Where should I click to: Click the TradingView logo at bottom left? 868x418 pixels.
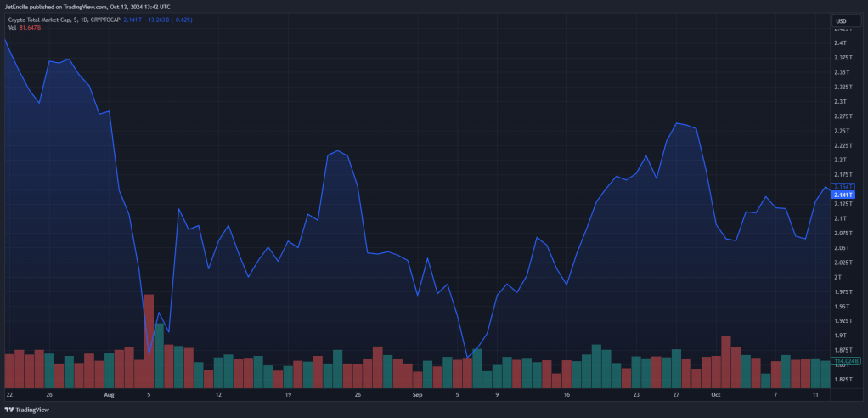pos(28,410)
